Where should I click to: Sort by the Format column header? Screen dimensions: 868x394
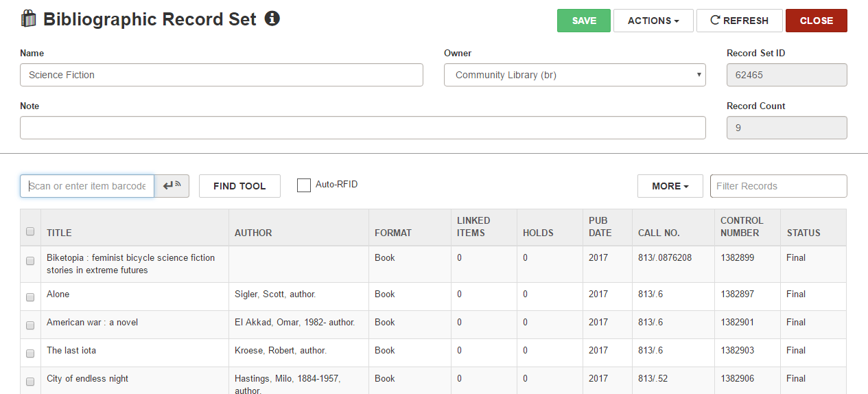point(393,233)
